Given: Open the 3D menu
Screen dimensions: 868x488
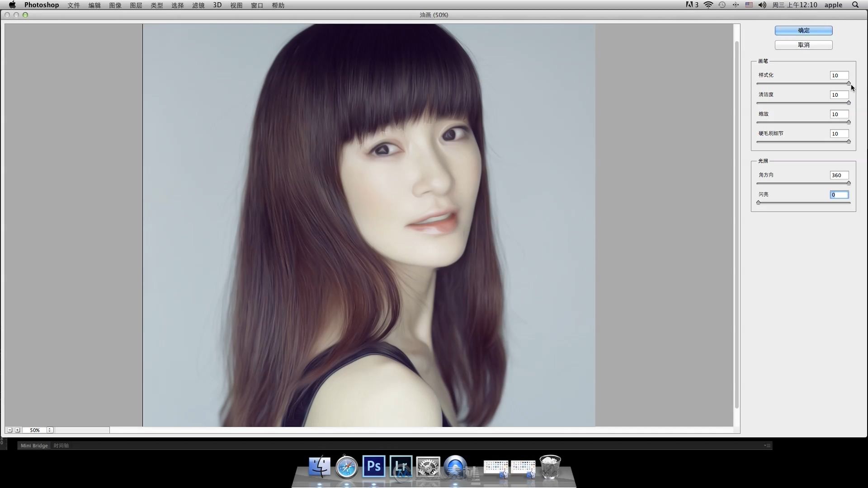Looking at the screenshot, I should [217, 5].
